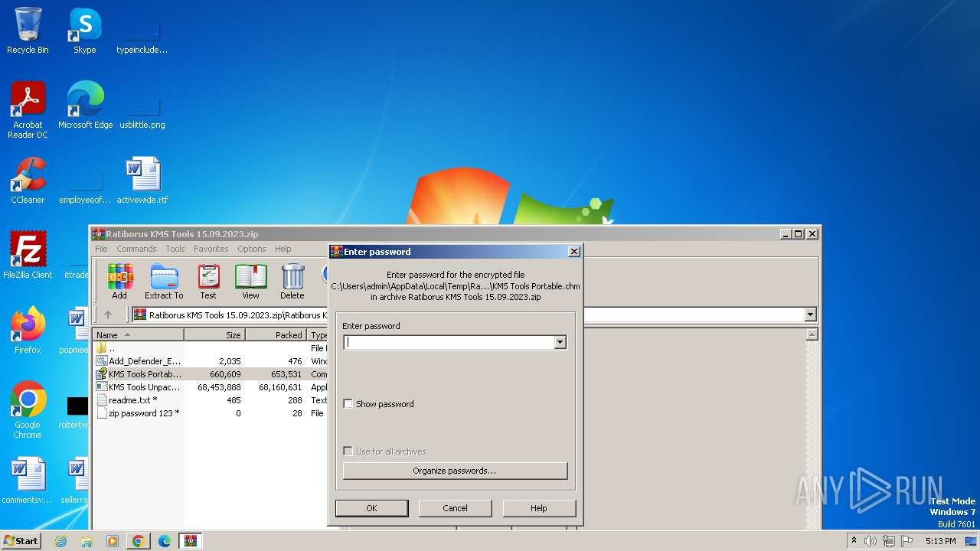Click the Extract To toolbar icon
This screenshot has width=980, height=551.
(x=164, y=281)
